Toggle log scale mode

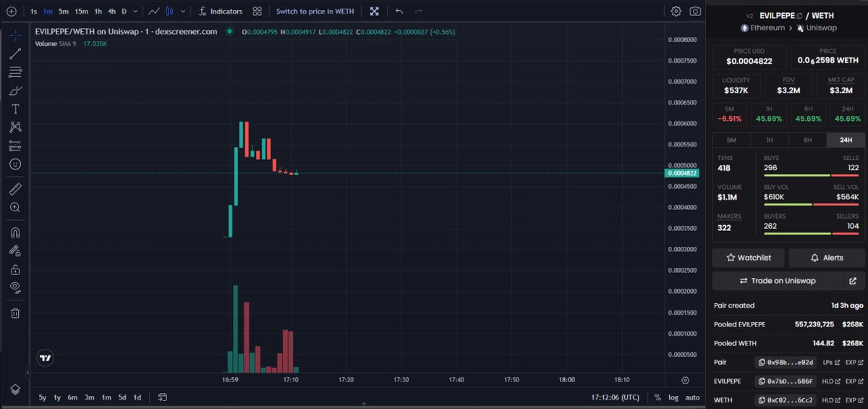click(673, 397)
